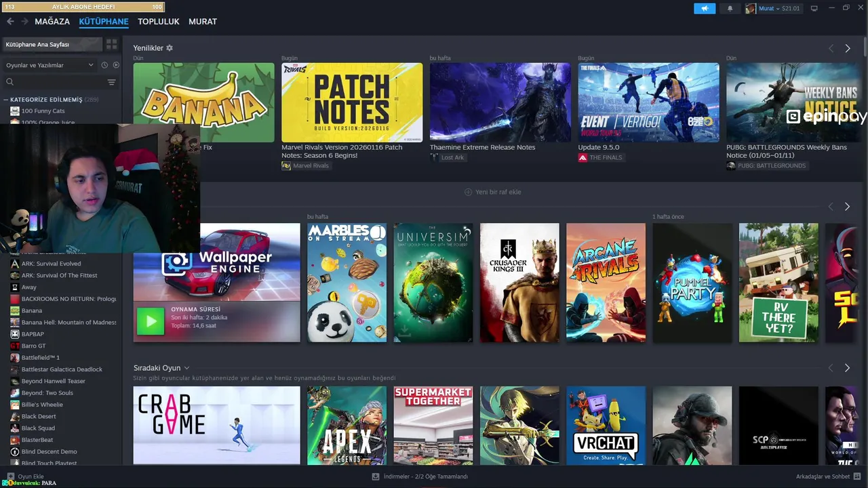Play Wallpaper Engine green play button
868x488 pixels.
151,321
